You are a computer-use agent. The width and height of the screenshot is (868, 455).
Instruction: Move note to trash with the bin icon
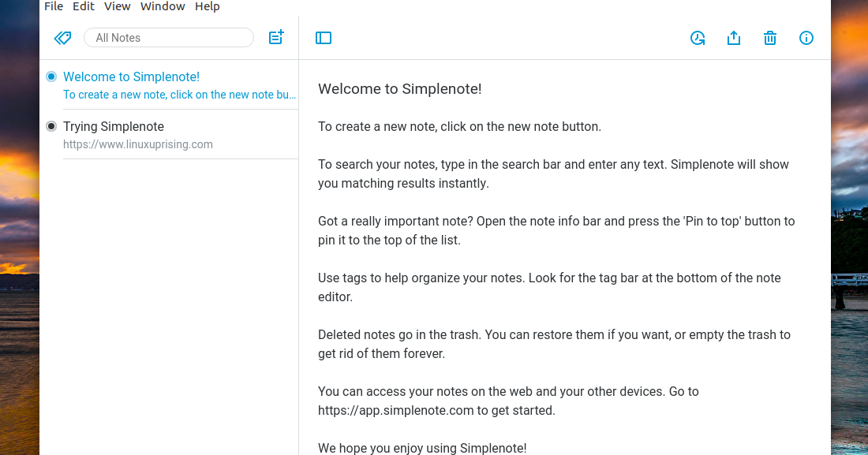tap(770, 38)
